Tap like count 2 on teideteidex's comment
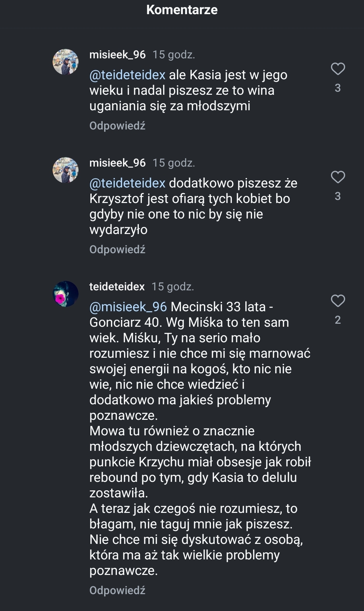The height and width of the screenshot is (611, 364). 338,320
